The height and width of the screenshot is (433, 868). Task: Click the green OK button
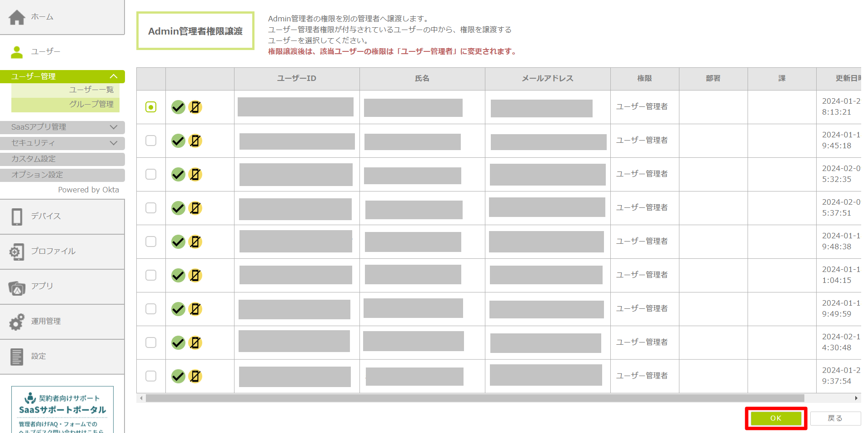tap(776, 418)
